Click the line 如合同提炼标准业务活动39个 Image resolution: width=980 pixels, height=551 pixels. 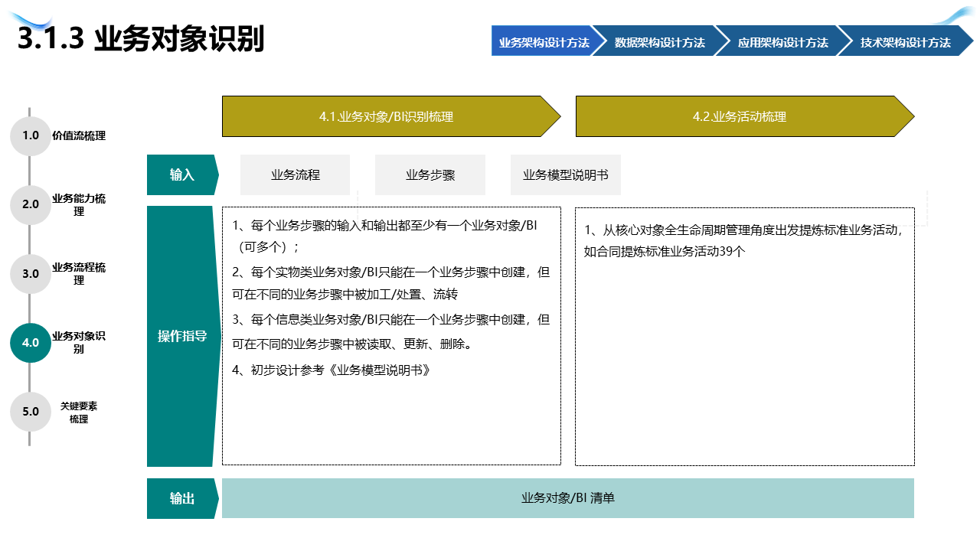664,251
